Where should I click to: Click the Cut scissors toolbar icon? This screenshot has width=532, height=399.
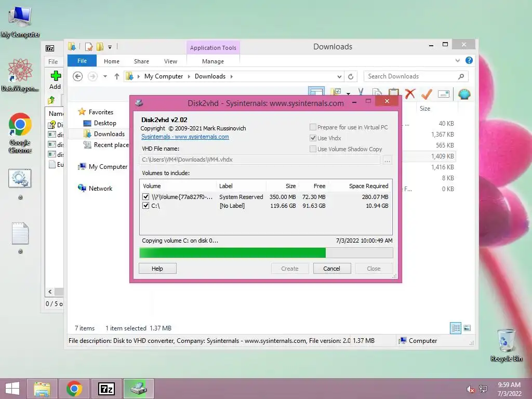tap(361, 93)
